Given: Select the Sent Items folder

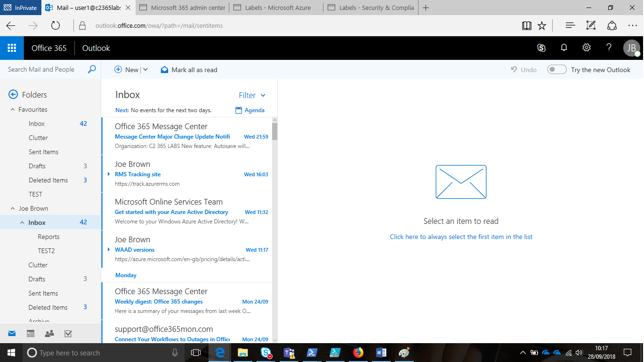Looking at the screenshot, I should 43,152.
